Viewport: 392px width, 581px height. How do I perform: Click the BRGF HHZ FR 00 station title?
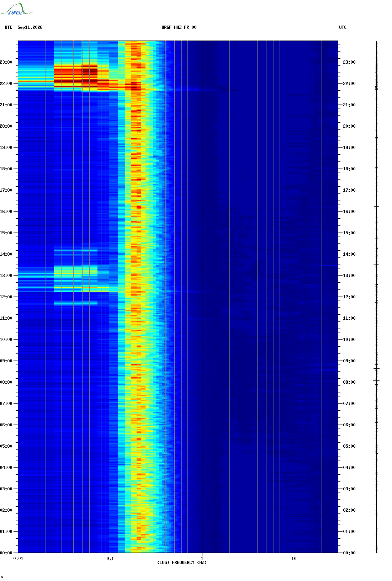pos(179,27)
